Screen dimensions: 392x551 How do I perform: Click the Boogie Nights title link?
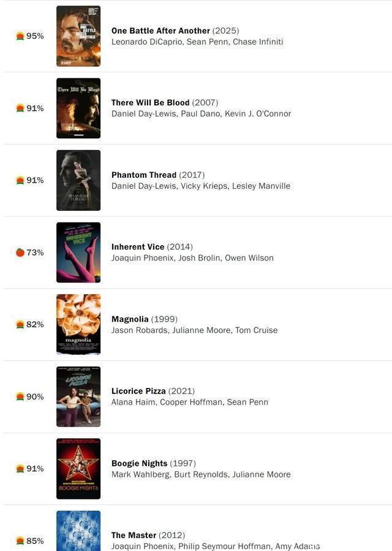(139, 463)
